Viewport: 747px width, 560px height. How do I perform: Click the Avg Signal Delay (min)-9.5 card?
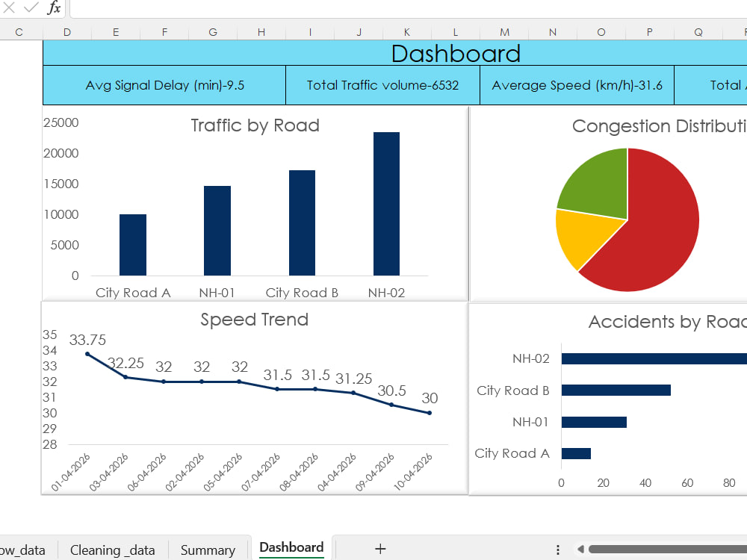click(164, 85)
